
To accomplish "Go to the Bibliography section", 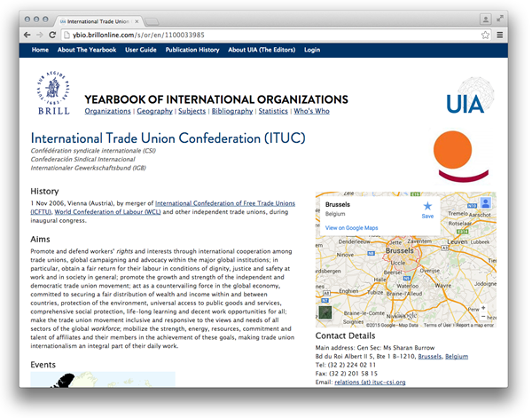I will click(x=232, y=111).
